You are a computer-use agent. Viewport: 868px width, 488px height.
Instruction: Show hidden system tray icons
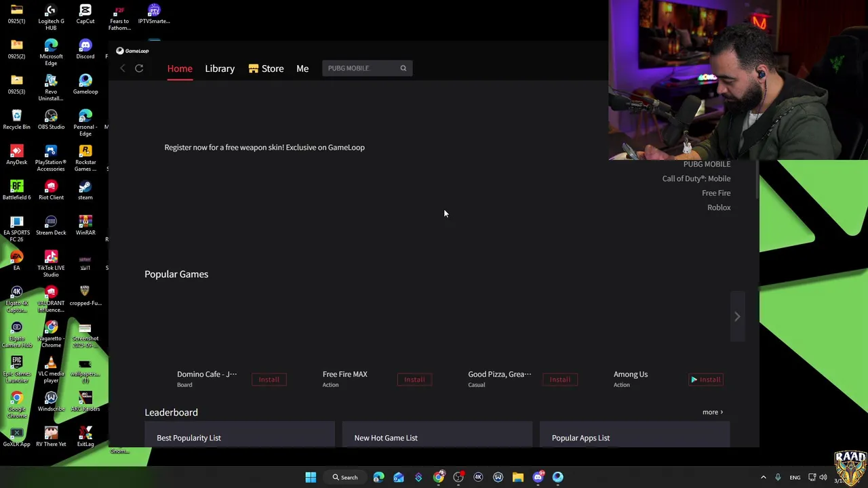[763, 477]
